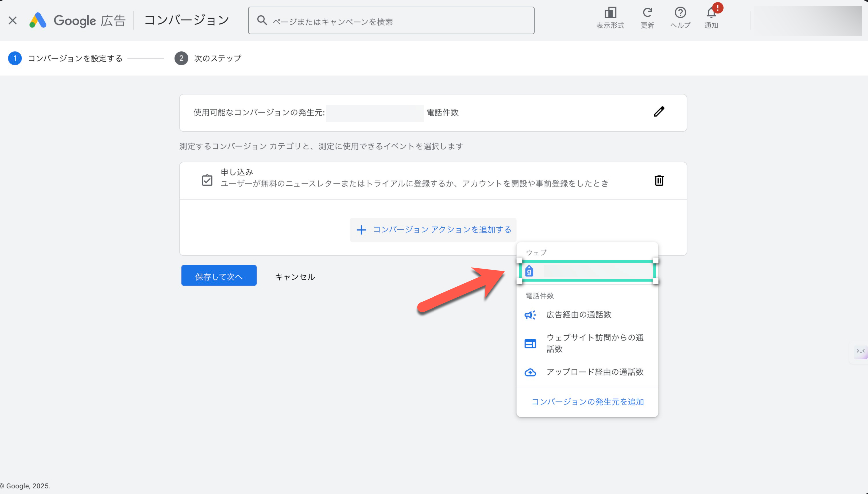Open the 表示形式 icon

click(610, 13)
